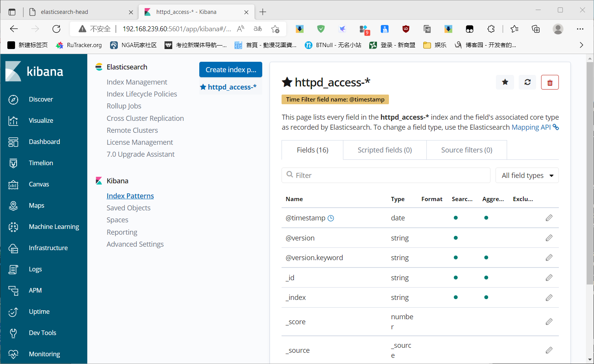
Task: Set as default index star button
Action: (x=505, y=82)
